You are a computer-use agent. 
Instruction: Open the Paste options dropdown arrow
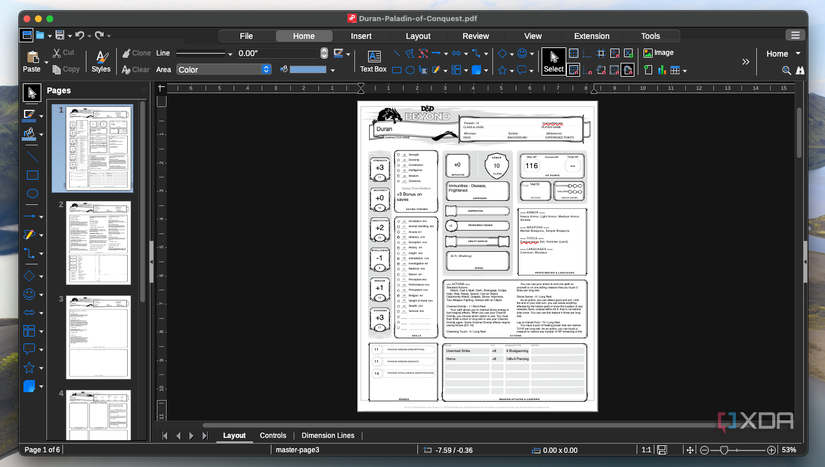click(x=46, y=62)
